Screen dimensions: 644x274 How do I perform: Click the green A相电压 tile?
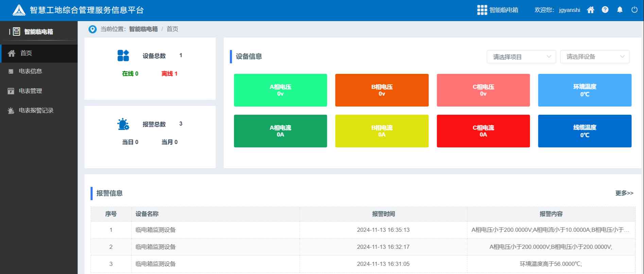click(x=280, y=90)
